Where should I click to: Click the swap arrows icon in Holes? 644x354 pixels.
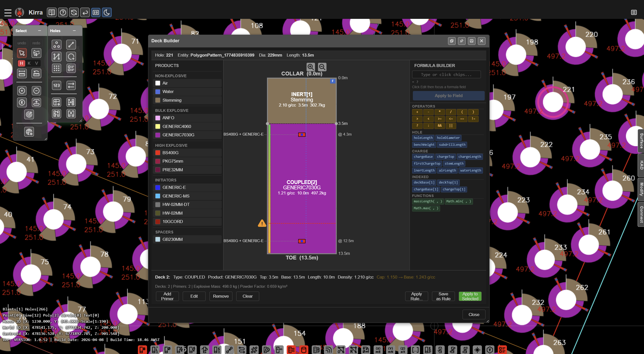pyautogui.click(x=71, y=85)
